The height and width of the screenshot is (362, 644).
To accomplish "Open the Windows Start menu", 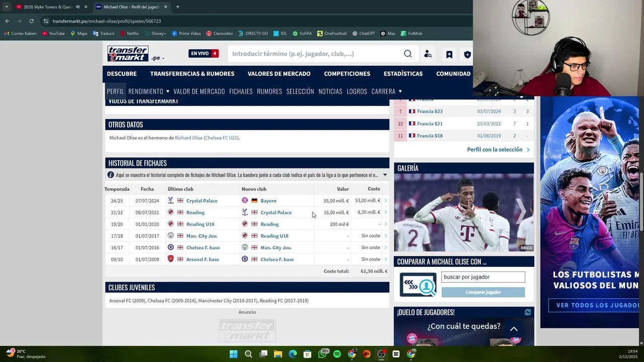I will 233,354.
